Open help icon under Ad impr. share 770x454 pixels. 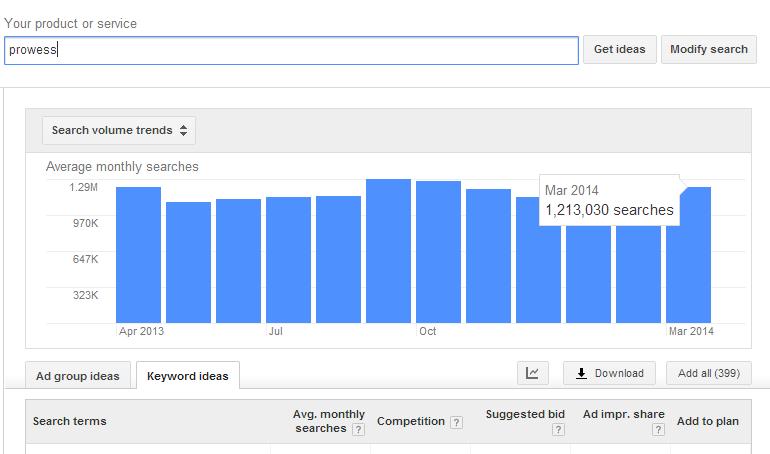coord(658,430)
